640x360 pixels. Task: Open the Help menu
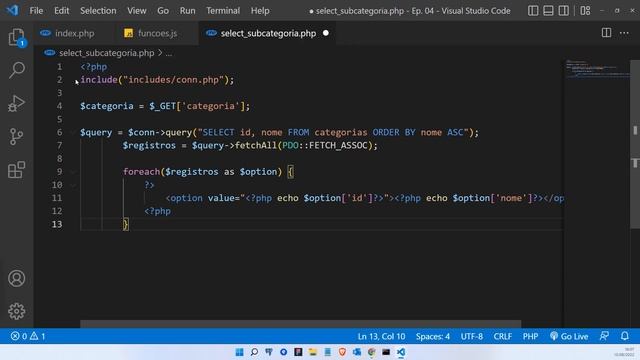tap(260, 11)
